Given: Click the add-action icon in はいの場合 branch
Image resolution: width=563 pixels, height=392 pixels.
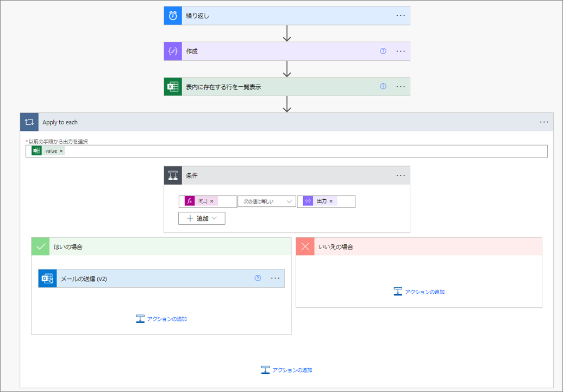Looking at the screenshot, I should 140,319.
